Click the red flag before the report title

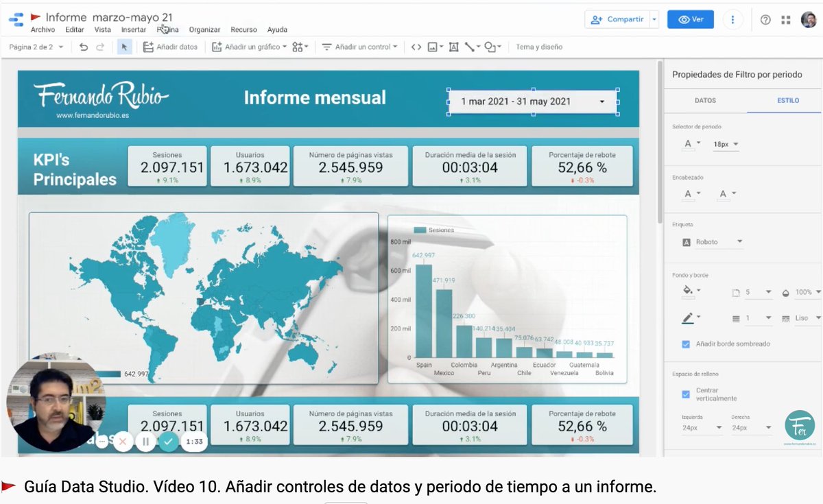pos(36,17)
